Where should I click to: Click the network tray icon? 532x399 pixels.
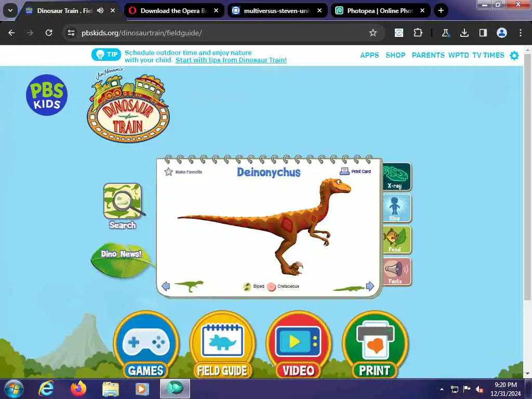pyautogui.click(x=454, y=389)
